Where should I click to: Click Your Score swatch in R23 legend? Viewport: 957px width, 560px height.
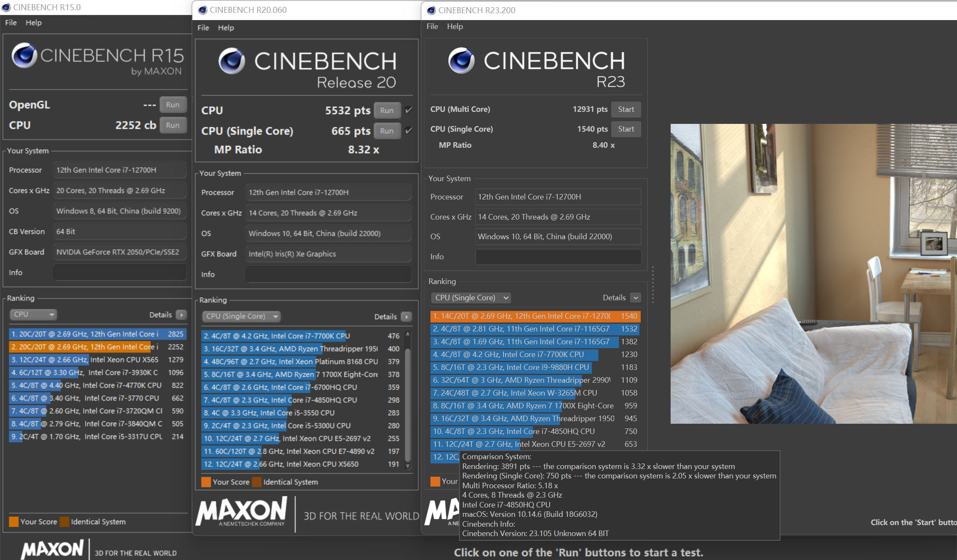[435, 481]
